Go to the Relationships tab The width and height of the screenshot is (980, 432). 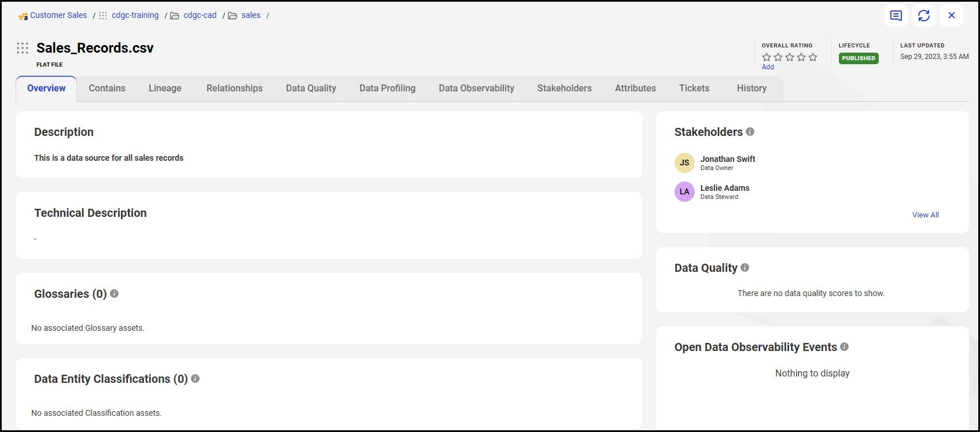(234, 88)
